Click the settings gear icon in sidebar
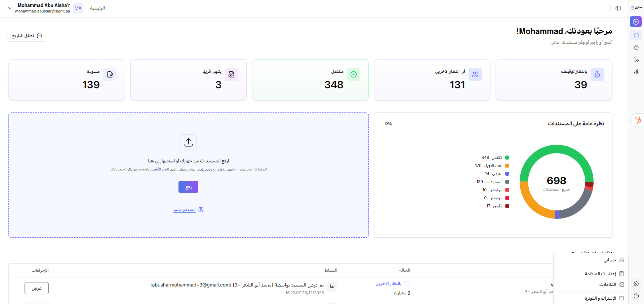Viewport: 644px width, 304px height. tap(636, 284)
